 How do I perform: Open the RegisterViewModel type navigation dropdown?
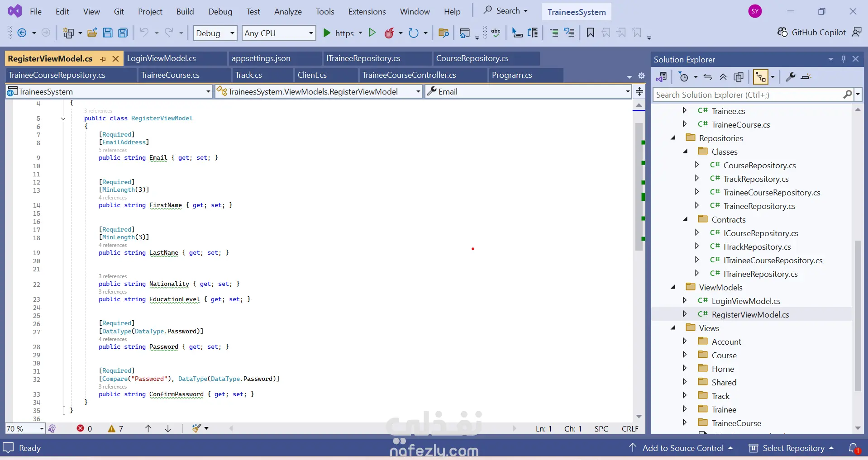(319, 91)
